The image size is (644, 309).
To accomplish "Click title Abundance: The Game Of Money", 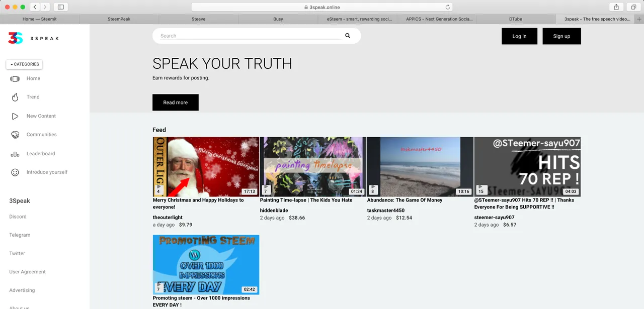I will 405,200.
